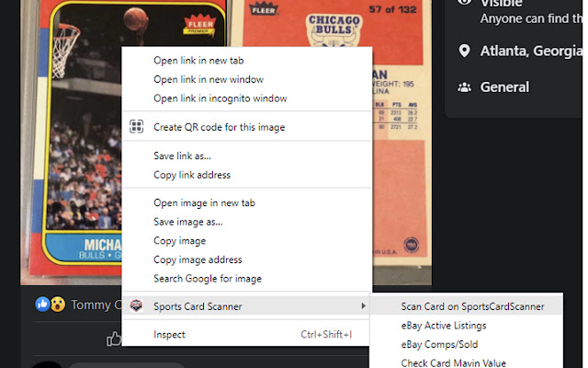Choose Save image as...
588x368 pixels.
247,222
